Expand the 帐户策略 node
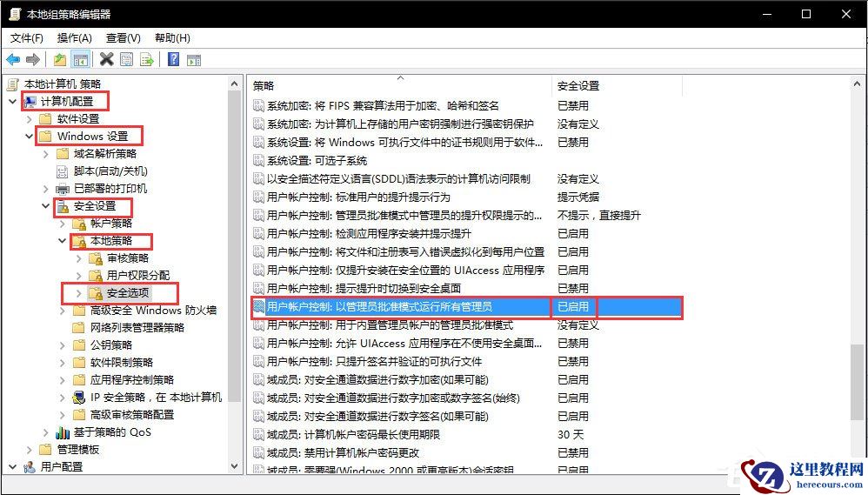Viewport: 868px width, 495px height. (63, 224)
